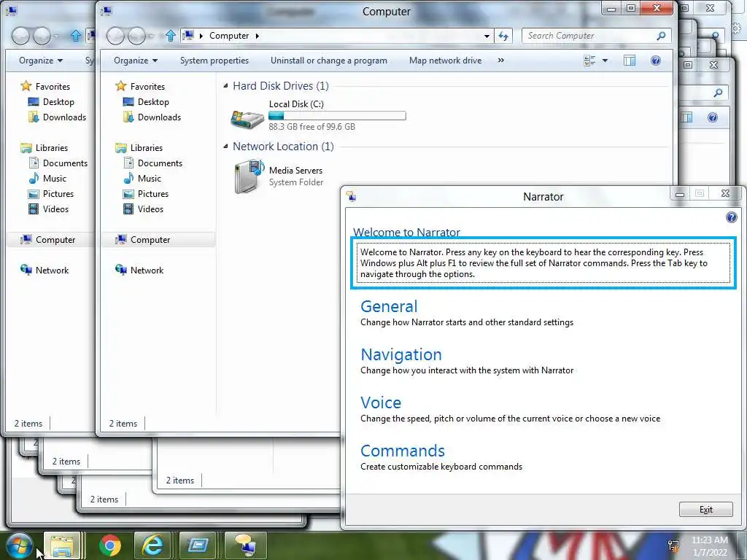Click the Change your view icon
Screen dimensions: 747x560
589,61
